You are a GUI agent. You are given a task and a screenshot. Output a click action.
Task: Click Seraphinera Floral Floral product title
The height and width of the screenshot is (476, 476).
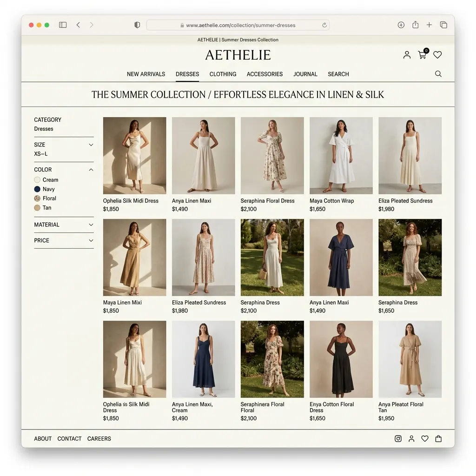[263, 407]
